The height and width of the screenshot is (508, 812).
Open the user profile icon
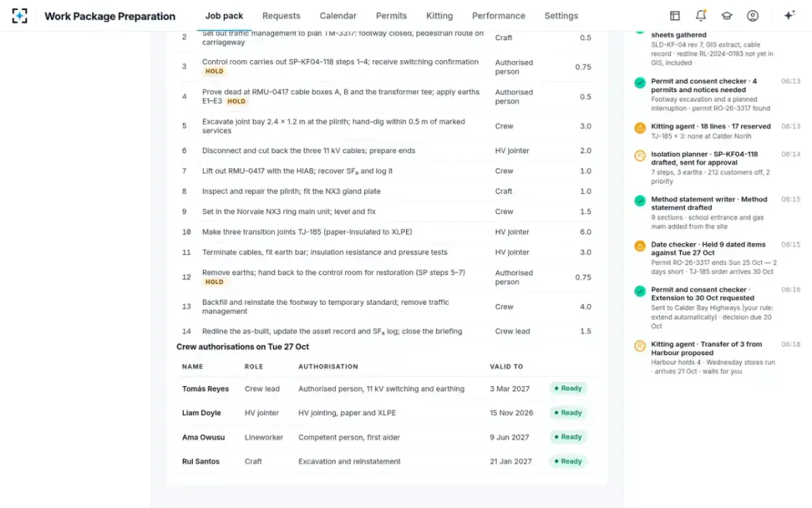[752, 16]
